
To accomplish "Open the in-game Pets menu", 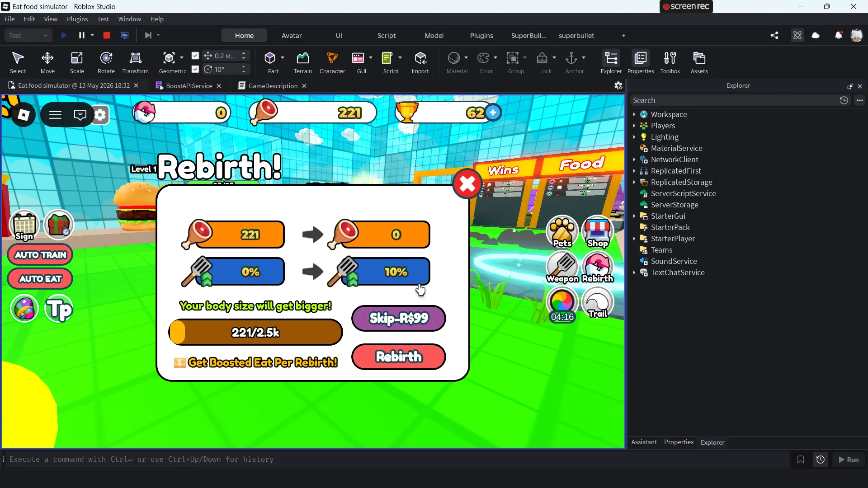I will click(x=562, y=231).
